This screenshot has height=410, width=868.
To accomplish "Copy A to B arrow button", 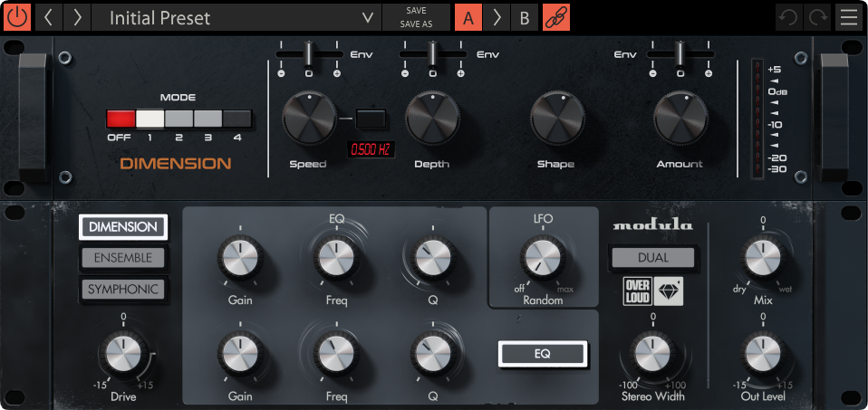I will 497,17.
